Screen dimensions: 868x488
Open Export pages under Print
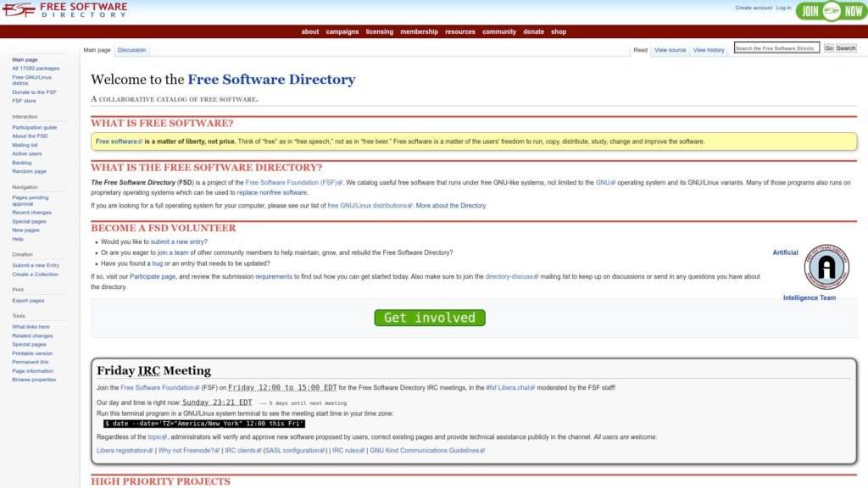tap(28, 301)
